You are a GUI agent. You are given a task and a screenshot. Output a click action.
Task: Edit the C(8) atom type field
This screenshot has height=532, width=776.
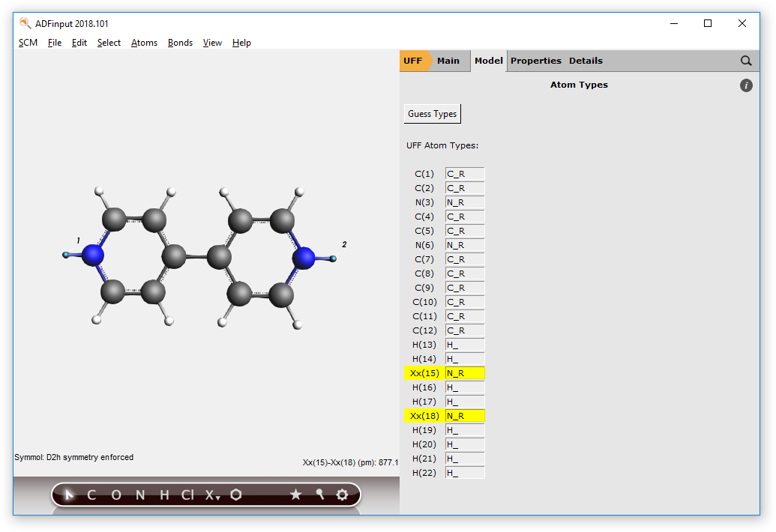pos(465,274)
